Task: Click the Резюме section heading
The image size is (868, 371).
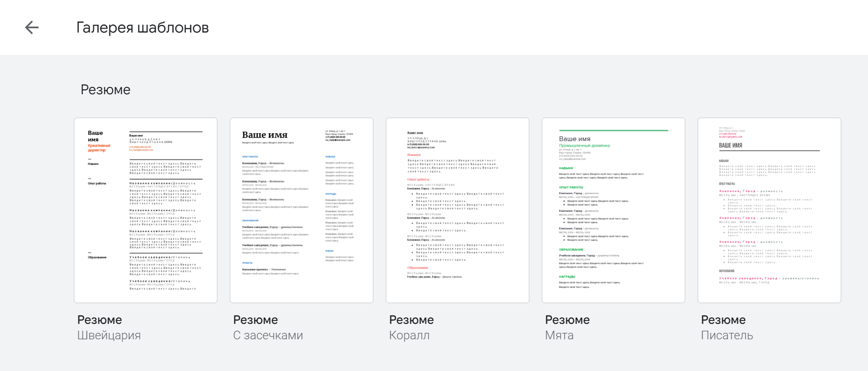Action: point(105,90)
